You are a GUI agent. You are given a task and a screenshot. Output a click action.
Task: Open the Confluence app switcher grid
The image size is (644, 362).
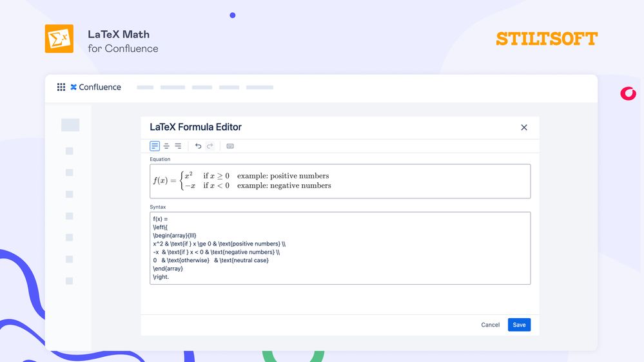[61, 87]
